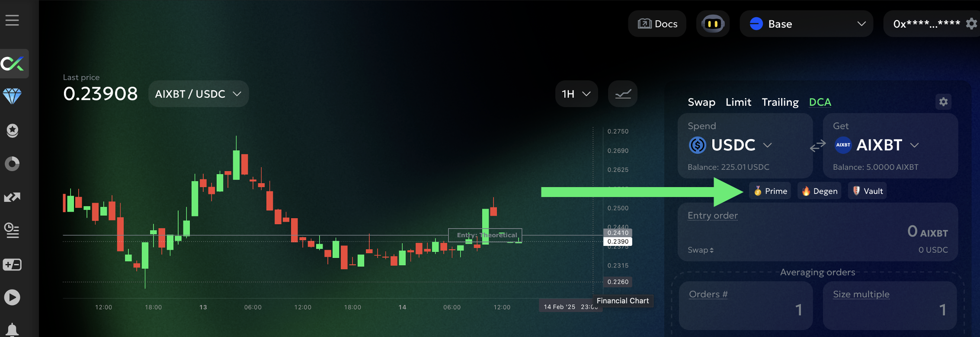This screenshot has width=980, height=337.
Task: Expand the AIXBT / USDC pair dropdown
Action: point(199,94)
